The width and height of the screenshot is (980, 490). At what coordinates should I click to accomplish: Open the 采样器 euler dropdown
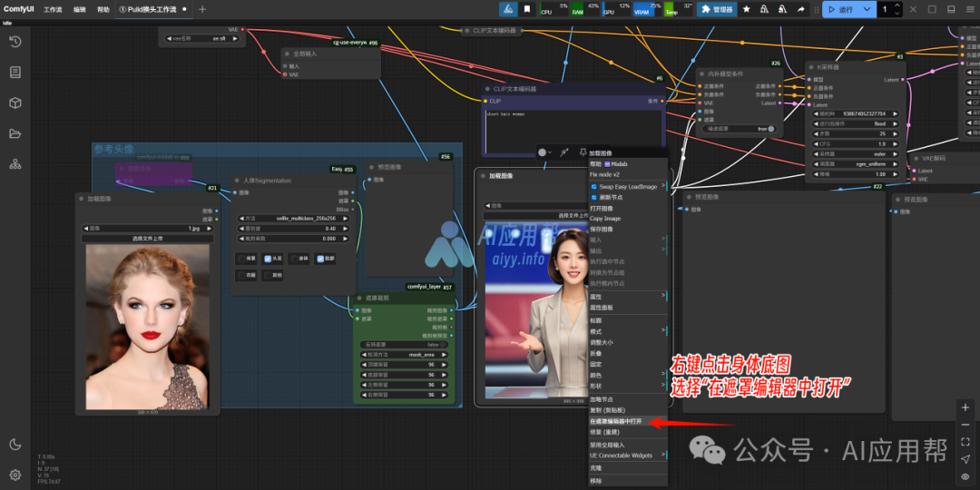point(855,153)
